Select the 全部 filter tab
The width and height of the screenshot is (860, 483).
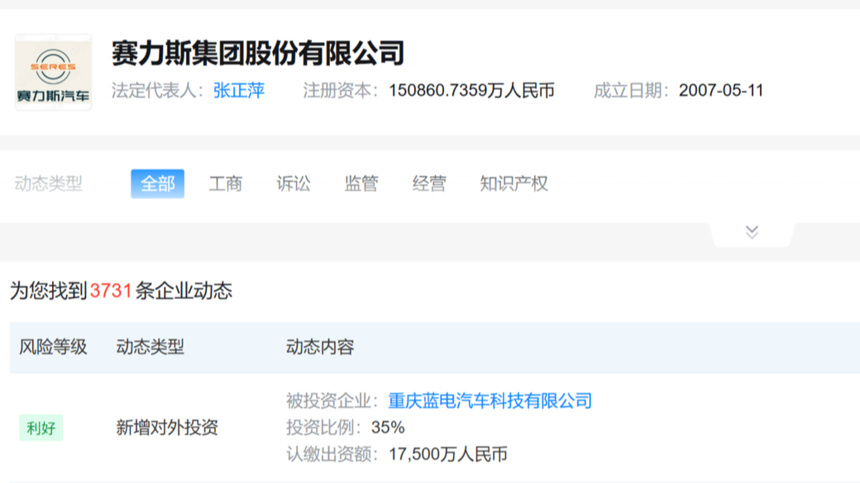[157, 184]
